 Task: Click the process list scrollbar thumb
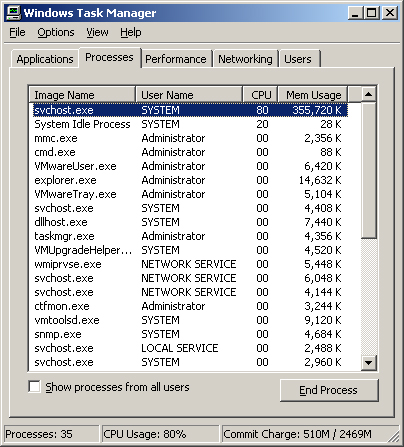pyautogui.click(x=369, y=170)
